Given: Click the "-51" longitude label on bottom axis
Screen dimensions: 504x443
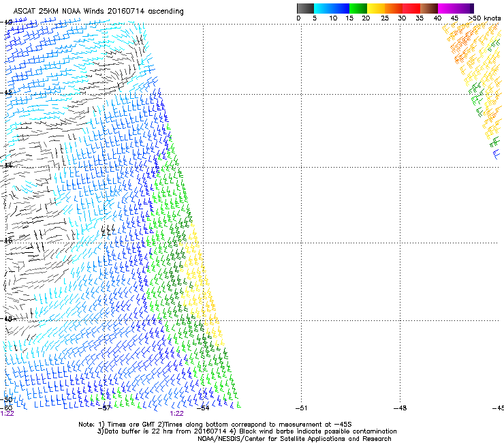Looking at the screenshot, I should click(301, 408).
